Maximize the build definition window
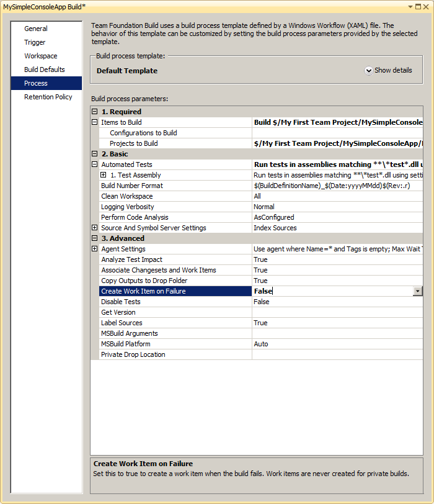Screen dimensions: 434x504 point(418,7)
